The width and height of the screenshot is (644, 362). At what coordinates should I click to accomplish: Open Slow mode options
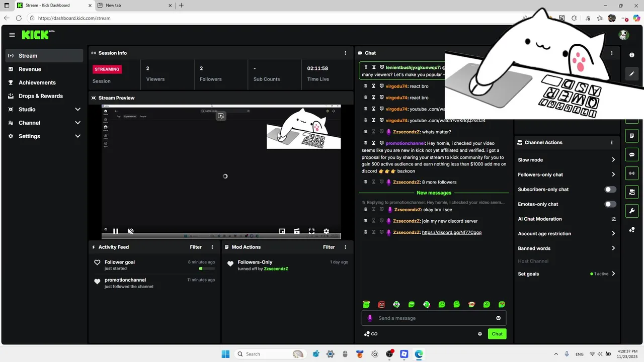click(567, 160)
